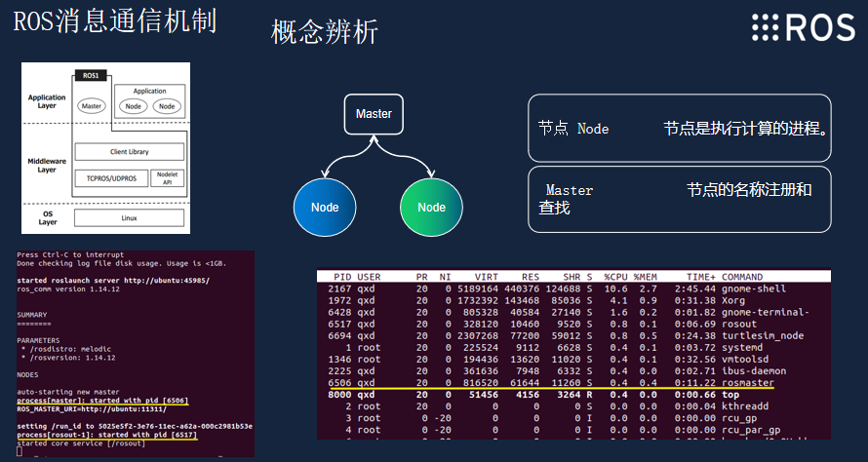Click the underlined process[master] pid 6506 line
Image resolution: width=868 pixels, height=462 pixels.
[103, 402]
